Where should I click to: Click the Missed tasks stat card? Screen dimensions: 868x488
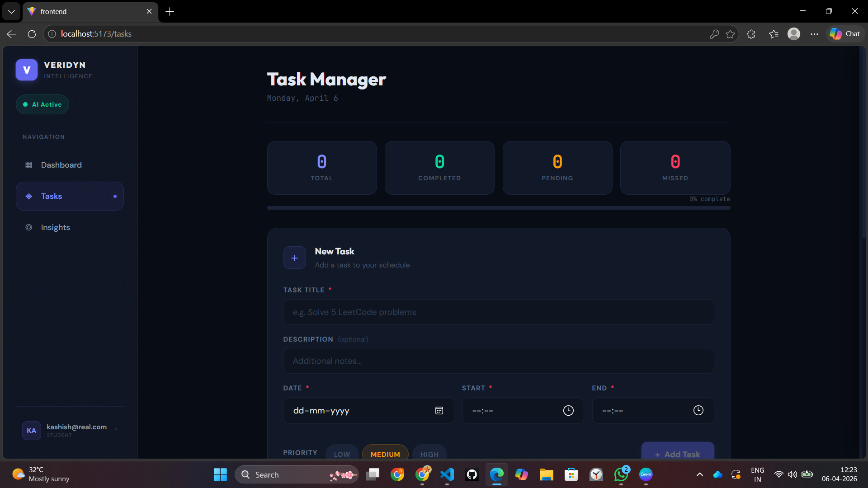675,168
